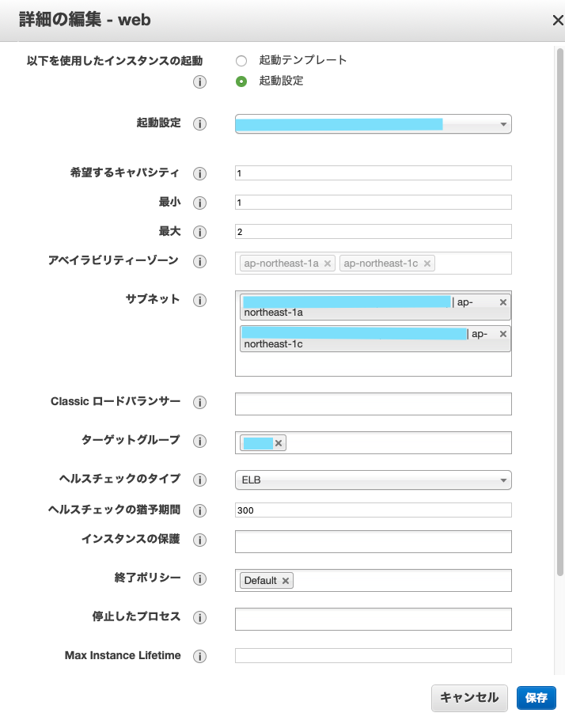Click the 停止したプロセス selection field

[x=373, y=619]
